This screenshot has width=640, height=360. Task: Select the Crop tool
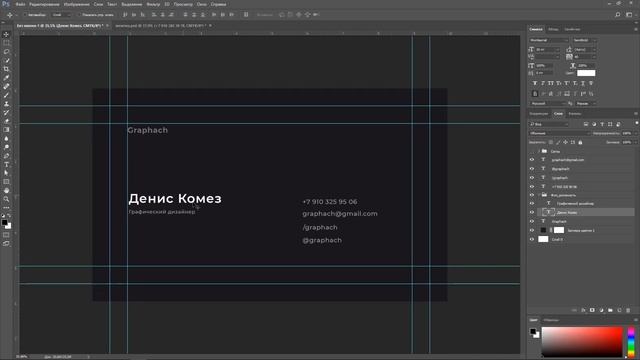point(6,69)
